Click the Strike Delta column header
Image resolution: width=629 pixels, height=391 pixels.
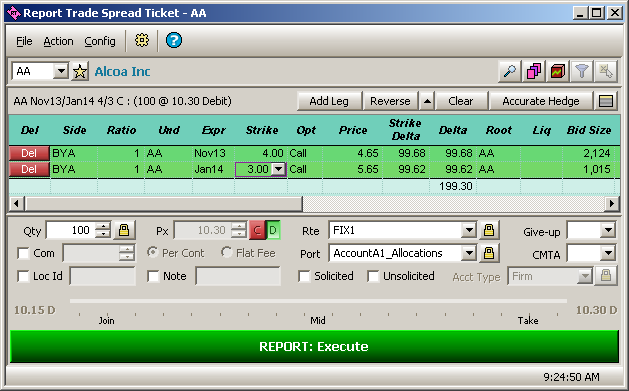click(406, 130)
